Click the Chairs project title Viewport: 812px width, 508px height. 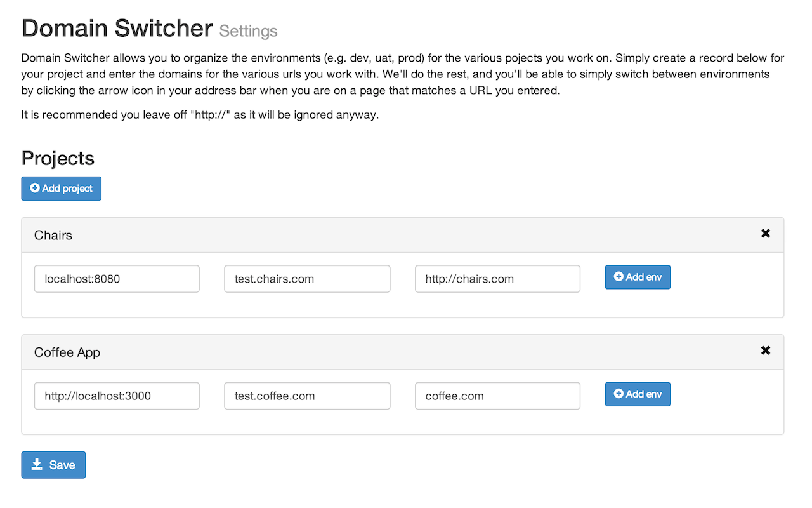pos(53,235)
